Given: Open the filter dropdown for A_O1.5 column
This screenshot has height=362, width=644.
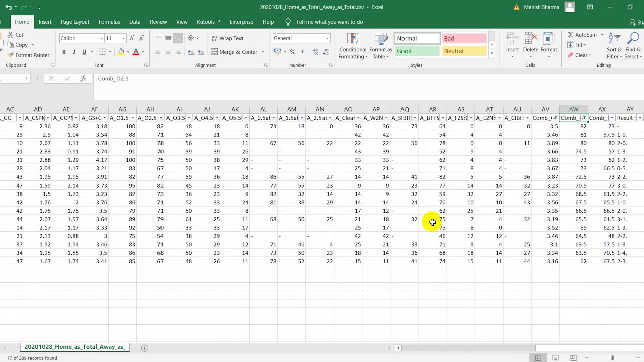Looking at the screenshot, I should tap(133, 118).
